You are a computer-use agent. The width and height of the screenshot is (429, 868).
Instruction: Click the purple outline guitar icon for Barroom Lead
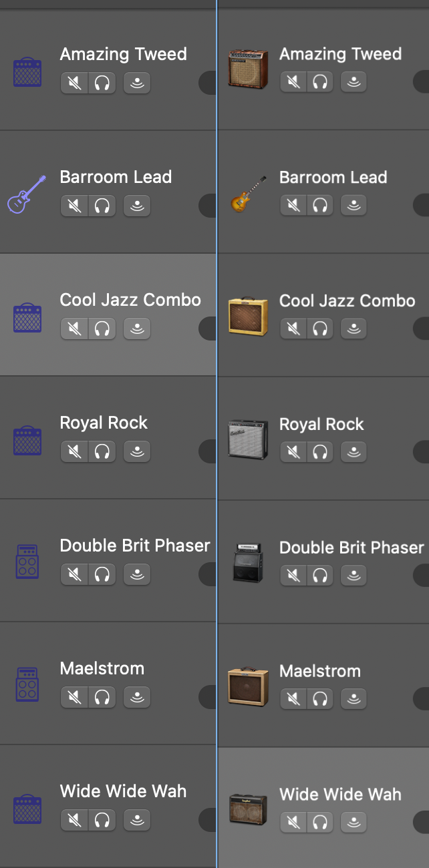27,194
